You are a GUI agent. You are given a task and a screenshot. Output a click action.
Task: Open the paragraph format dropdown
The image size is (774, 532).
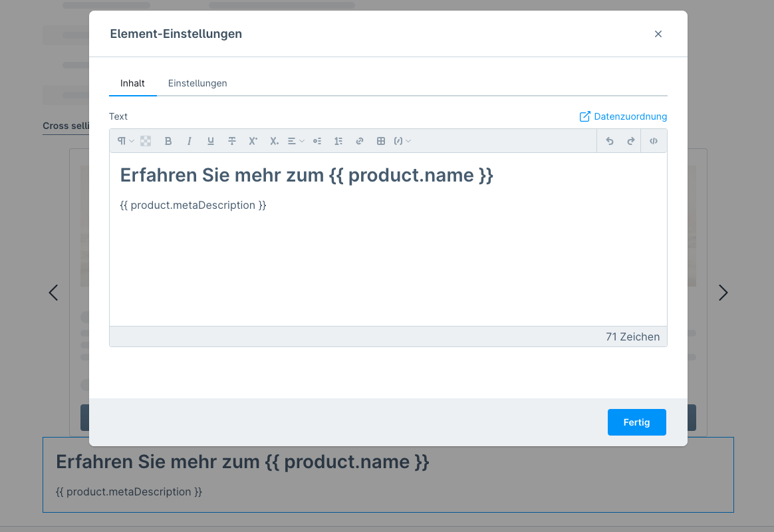[x=126, y=141]
